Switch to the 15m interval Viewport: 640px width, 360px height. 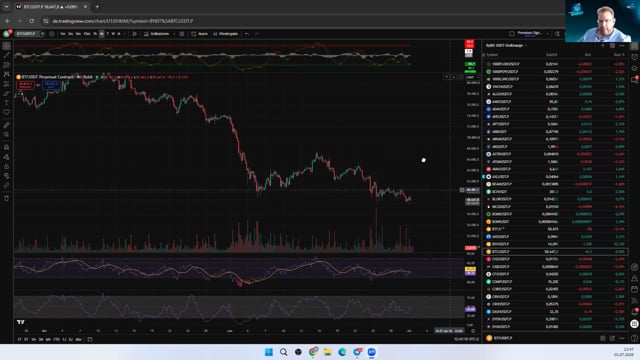point(87,34)
